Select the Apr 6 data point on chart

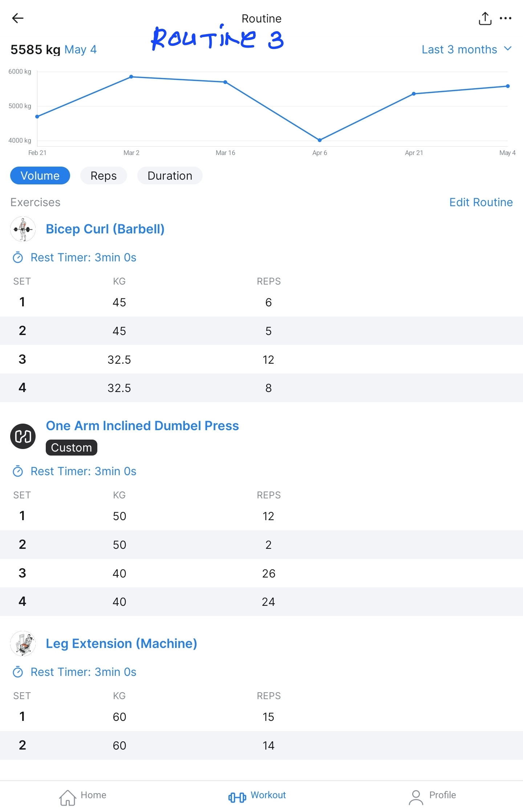(320, 140)
